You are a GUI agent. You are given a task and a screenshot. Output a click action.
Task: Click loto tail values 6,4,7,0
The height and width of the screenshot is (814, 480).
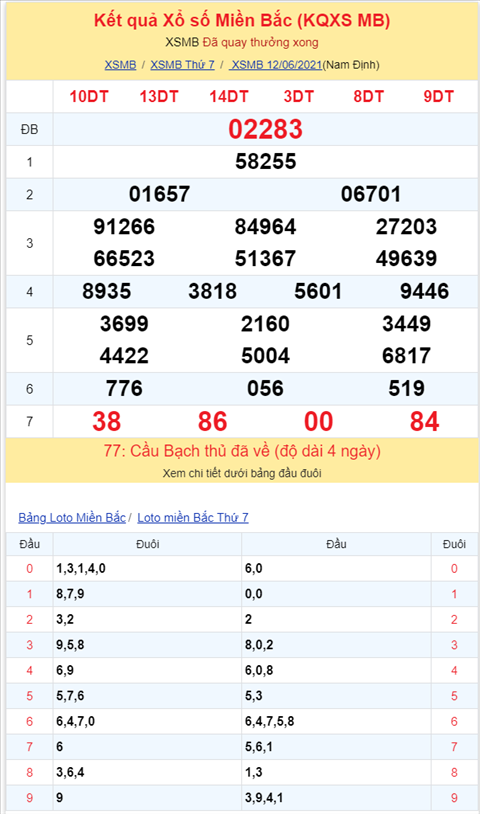click(x=76, y=721)
